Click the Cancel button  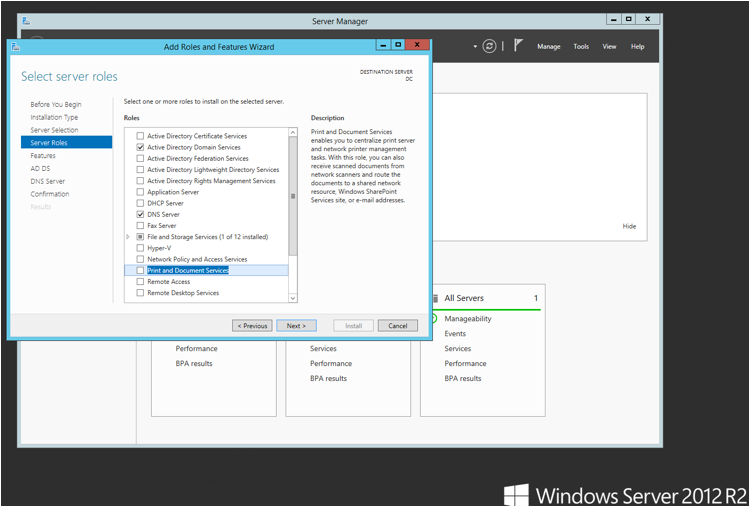pos(397,326)
